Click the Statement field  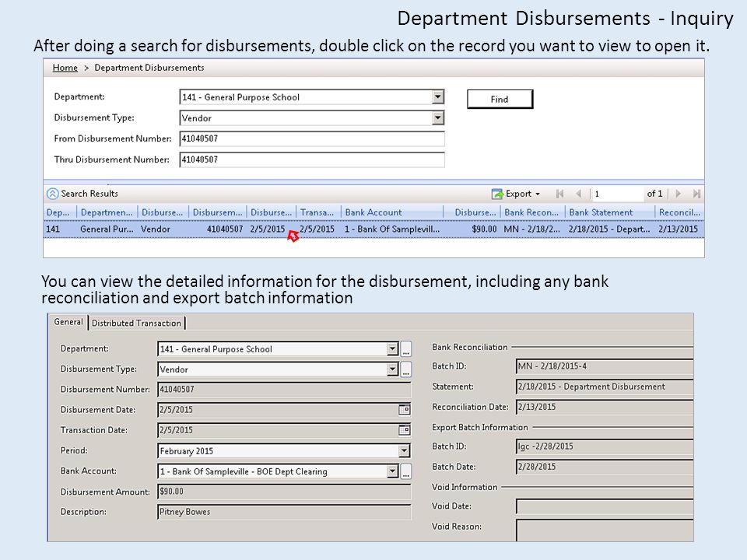click(x=605, y=387)
